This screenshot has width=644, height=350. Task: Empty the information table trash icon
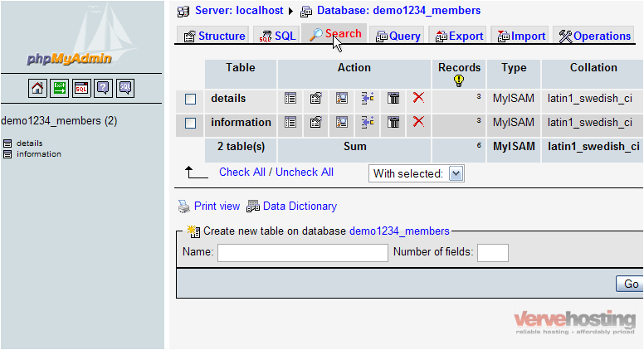(x=393, y=122)
